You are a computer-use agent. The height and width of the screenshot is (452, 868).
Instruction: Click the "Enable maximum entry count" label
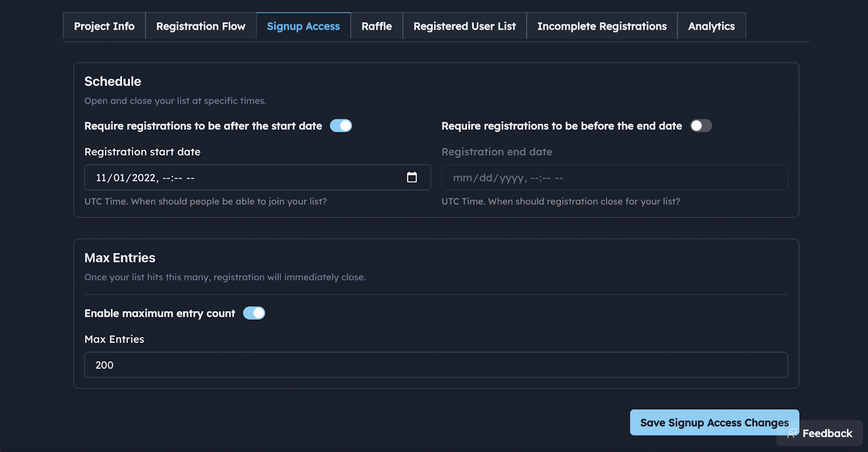click(x=159, y=313)
